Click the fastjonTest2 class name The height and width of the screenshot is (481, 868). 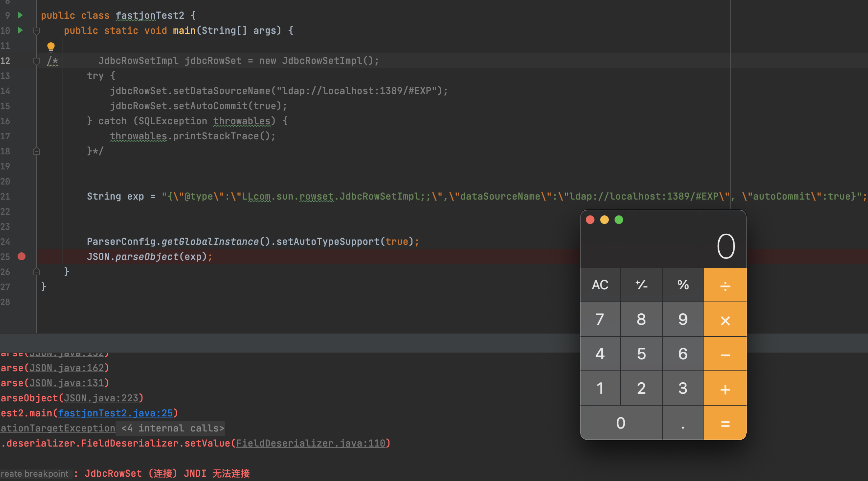pos(150,15)
